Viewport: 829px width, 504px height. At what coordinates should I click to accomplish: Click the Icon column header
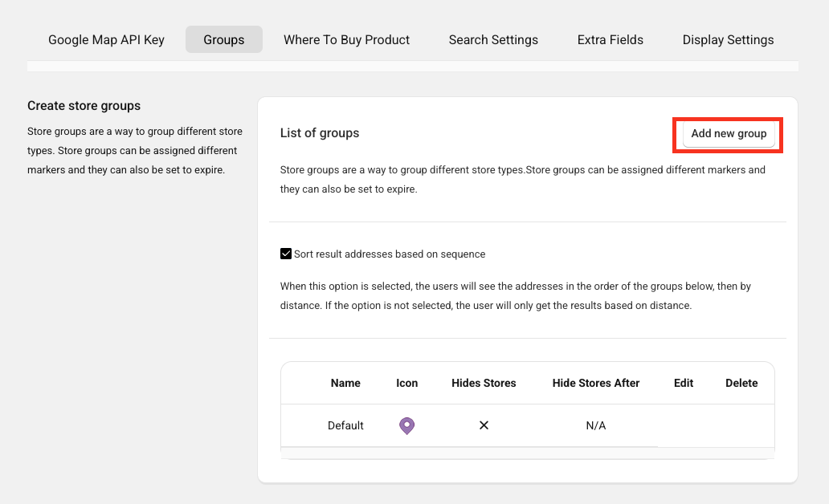click(x=407, y=383)
